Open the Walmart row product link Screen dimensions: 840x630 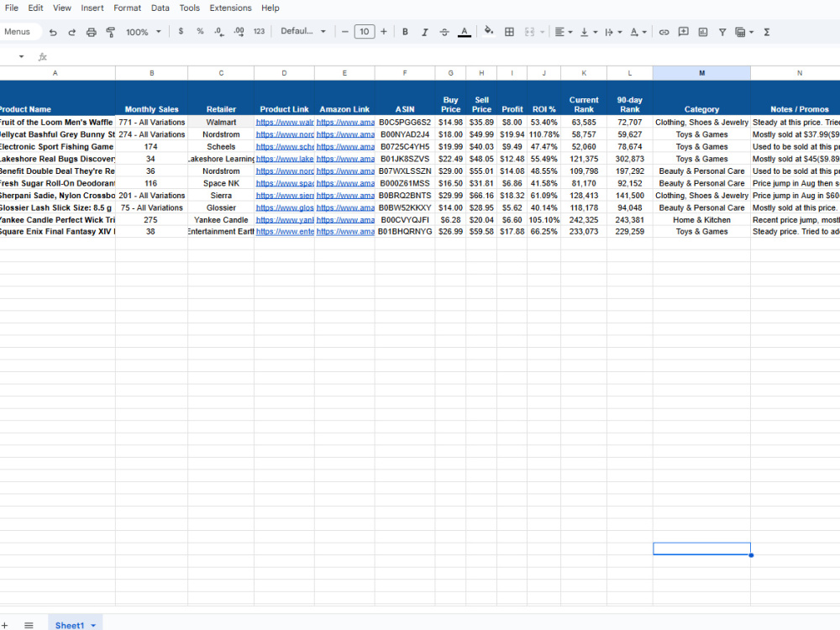(285, 122)
